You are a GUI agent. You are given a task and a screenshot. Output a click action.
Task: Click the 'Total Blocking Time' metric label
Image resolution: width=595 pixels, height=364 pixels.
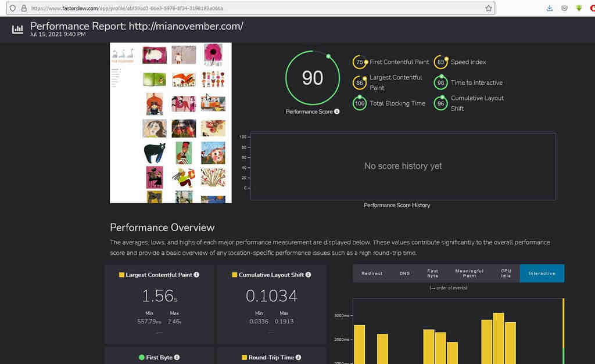tap(397, 103)
